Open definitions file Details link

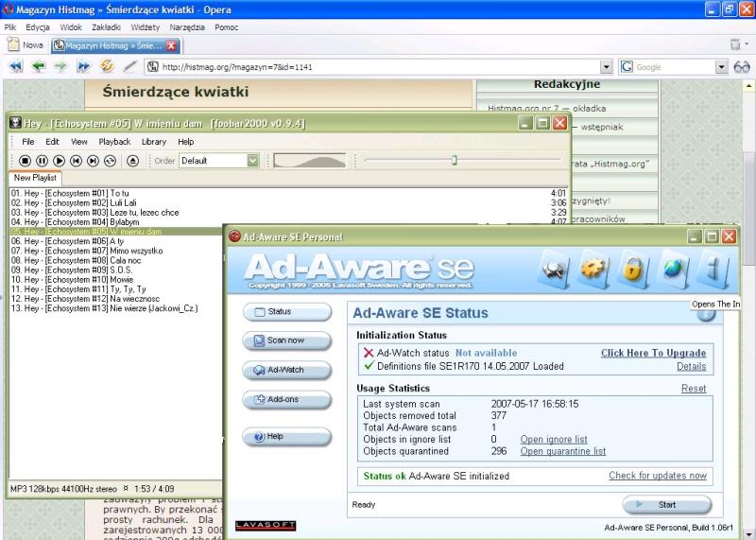tap(692, 366)
